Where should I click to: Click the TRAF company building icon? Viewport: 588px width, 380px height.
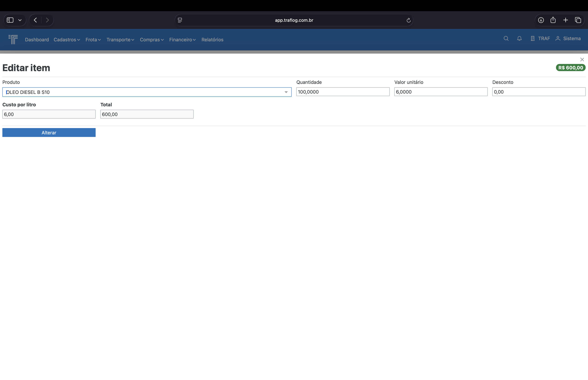click(533, 38)
